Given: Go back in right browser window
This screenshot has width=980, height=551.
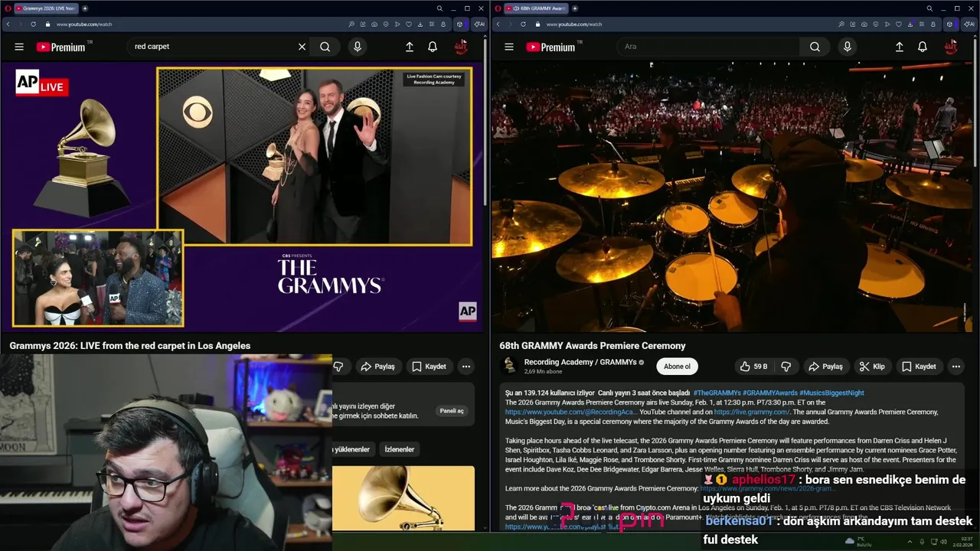Looking at the screenshot, I should point(498,24).
